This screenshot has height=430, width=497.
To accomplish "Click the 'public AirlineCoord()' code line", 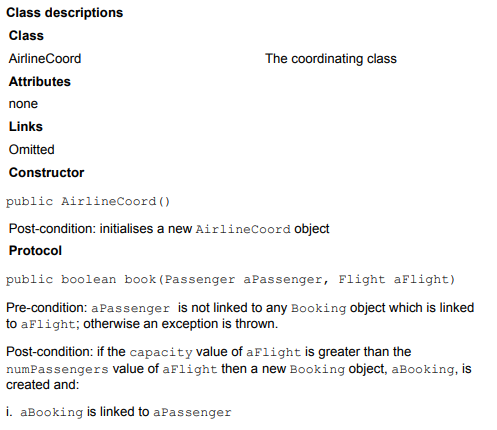I will [88, 202].
